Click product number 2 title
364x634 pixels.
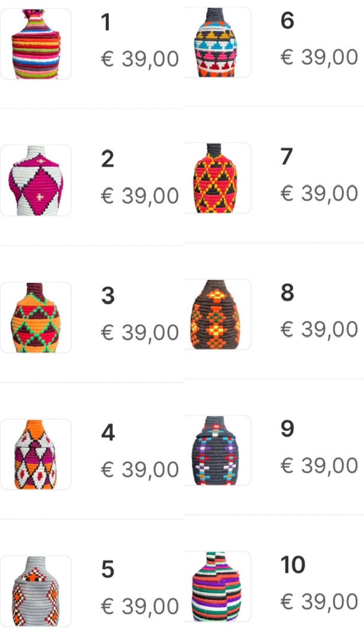click(107, 159)
